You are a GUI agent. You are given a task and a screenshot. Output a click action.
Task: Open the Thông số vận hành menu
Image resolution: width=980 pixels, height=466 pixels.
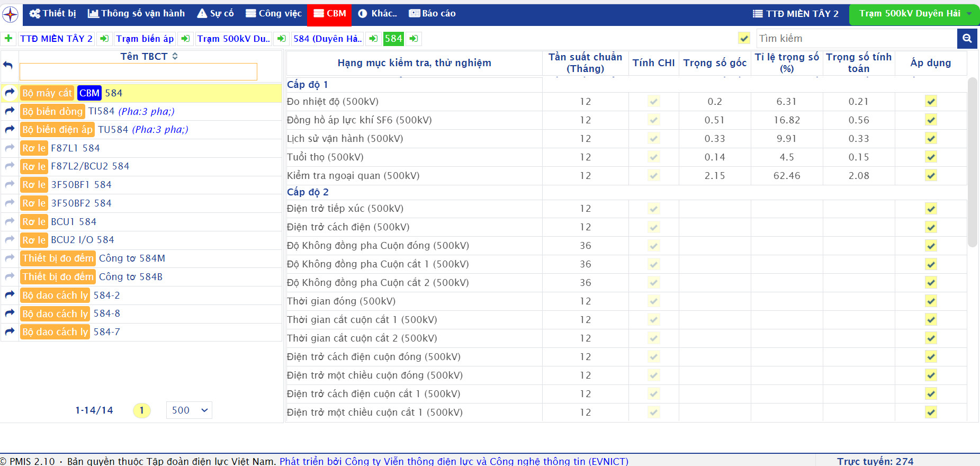coord(136,14)
